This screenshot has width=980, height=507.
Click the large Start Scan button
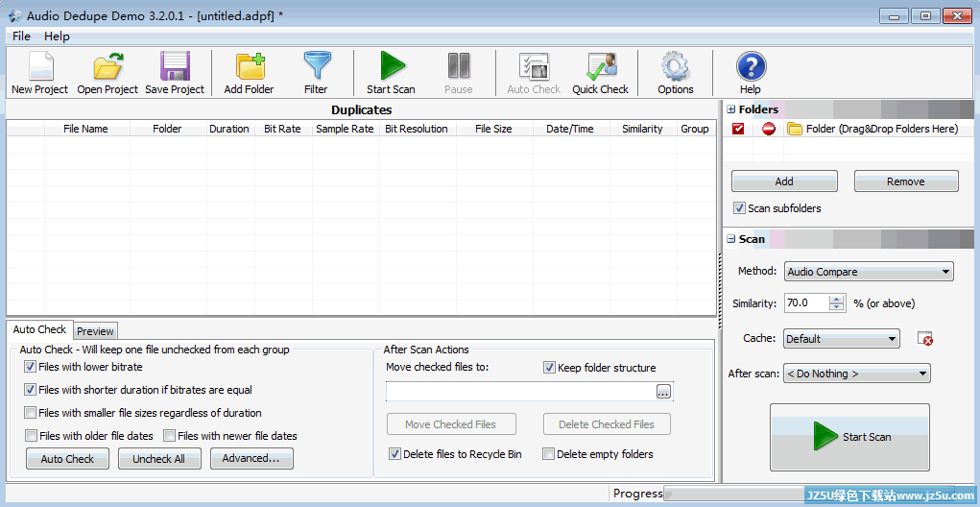pyautogui.click(x=850, y=437)
